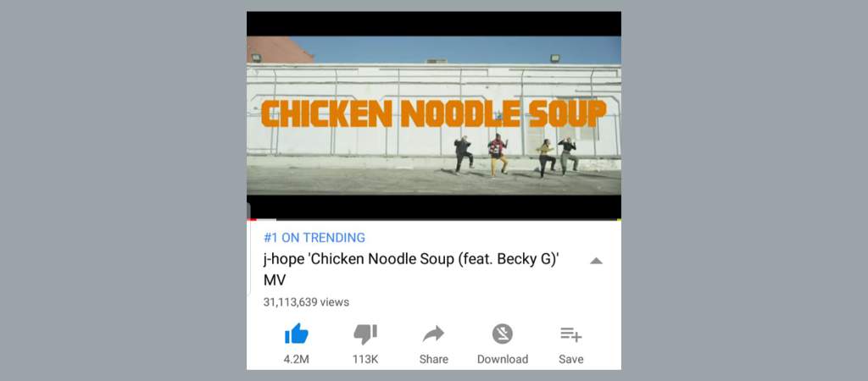Click the MV line of the title
868x381 pixels.
pyautogui.click(x=275, y=280)
